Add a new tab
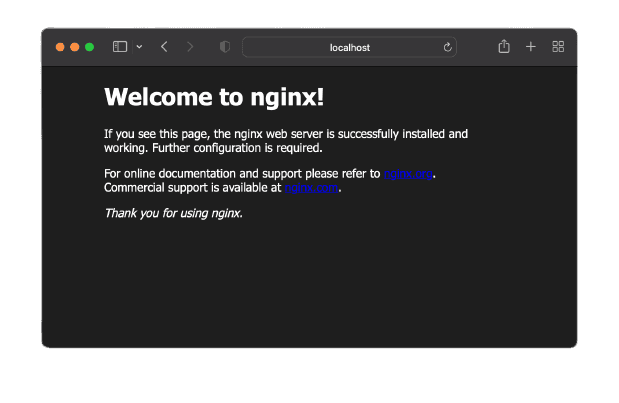 coord(531,47)
